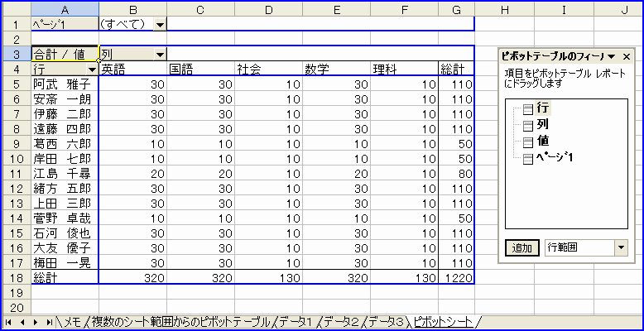
Task: Switch to the メモ sheet tab
Action: pyautogui.click(x=72, y=322)
